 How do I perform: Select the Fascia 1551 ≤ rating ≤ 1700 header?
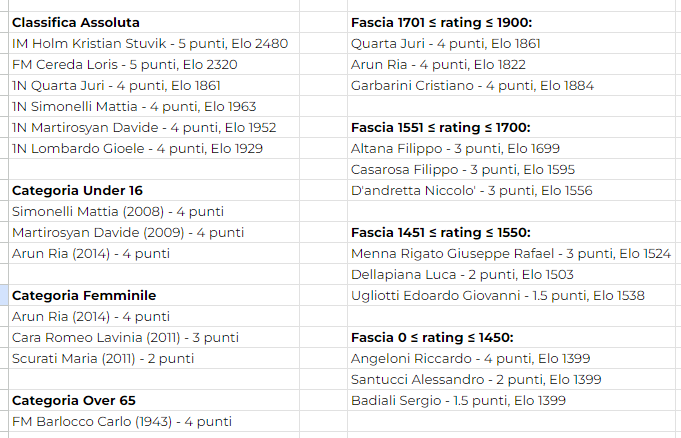[x=512, y=127]
